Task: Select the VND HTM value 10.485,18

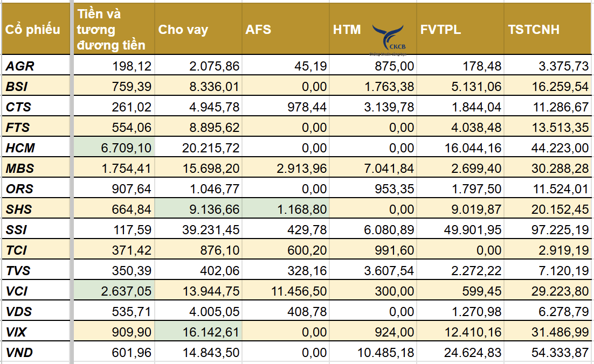Action: 372,353
